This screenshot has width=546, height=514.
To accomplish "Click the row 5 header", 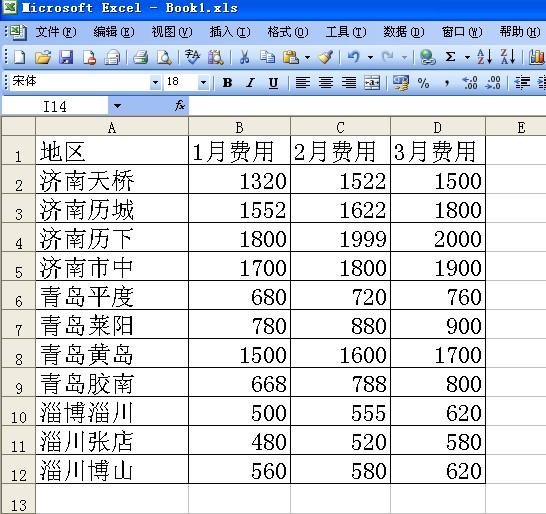I will [x=18, y=267].
